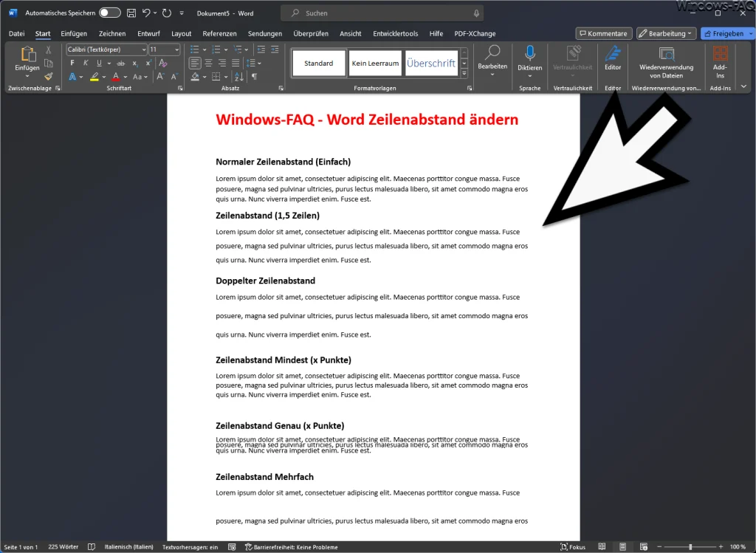This screenshot has height=553, width=756.
Task: Click the Borders grid icon
Action: point(216,77)
